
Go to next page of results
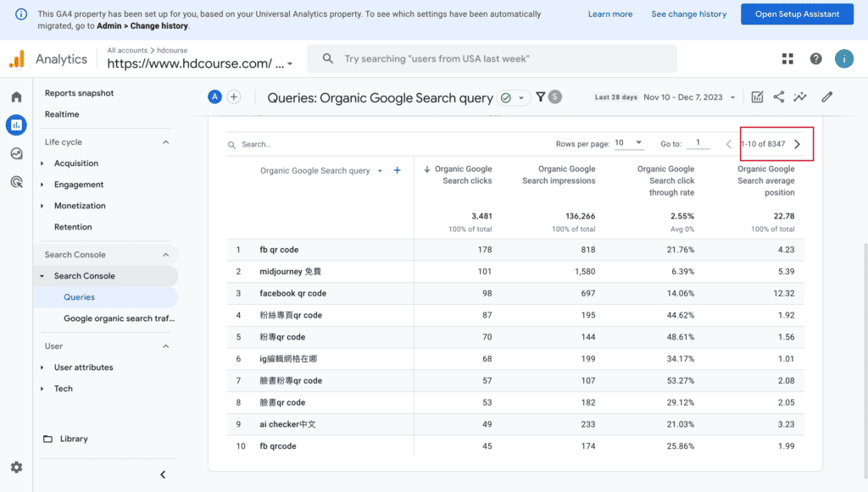[x=797, y=144]
